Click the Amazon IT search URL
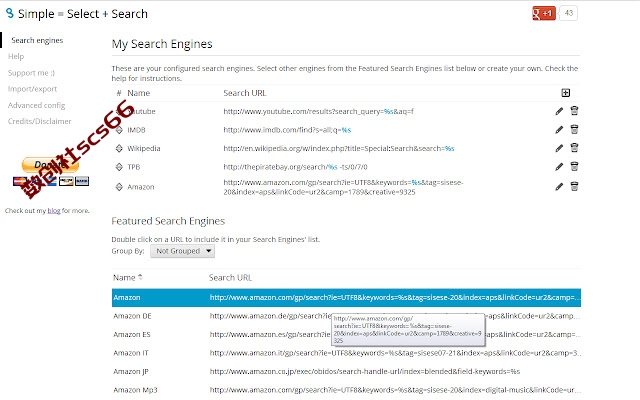Viewport: 640px width, 400px height. (x=395, y=353)
